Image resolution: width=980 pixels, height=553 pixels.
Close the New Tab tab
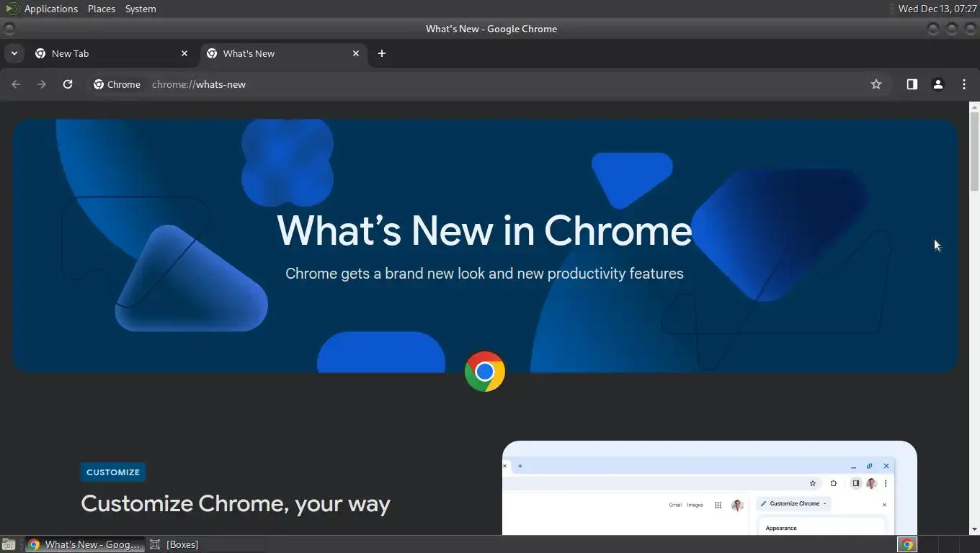point(184,53)
